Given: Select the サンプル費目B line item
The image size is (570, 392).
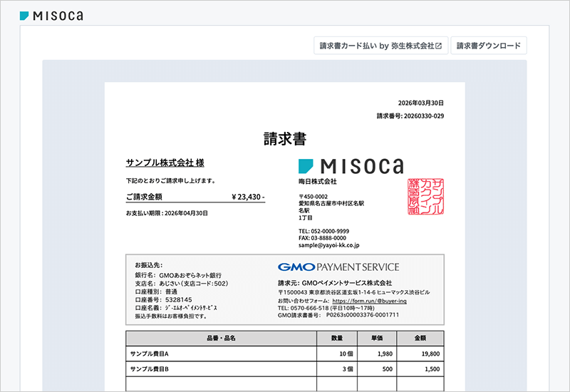Looking at the screenshot, I should (149, 369).
